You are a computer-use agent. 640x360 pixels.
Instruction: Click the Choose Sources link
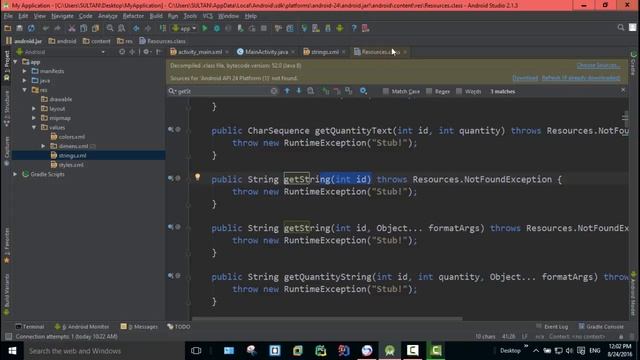point(598,65)
